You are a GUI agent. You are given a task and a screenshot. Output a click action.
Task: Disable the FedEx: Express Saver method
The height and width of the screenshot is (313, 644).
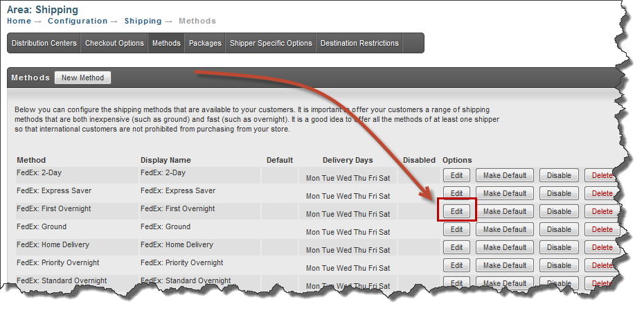(x=559, y=193)
